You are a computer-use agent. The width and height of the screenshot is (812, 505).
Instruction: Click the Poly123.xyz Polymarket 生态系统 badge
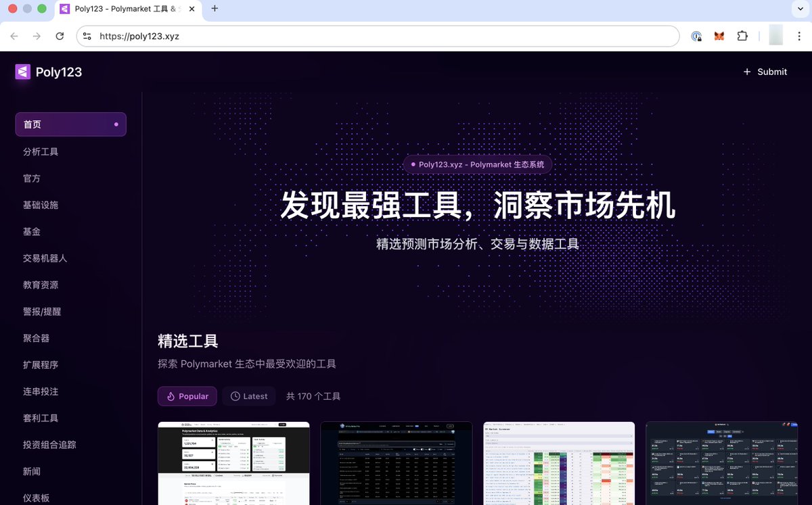[477, 164]
